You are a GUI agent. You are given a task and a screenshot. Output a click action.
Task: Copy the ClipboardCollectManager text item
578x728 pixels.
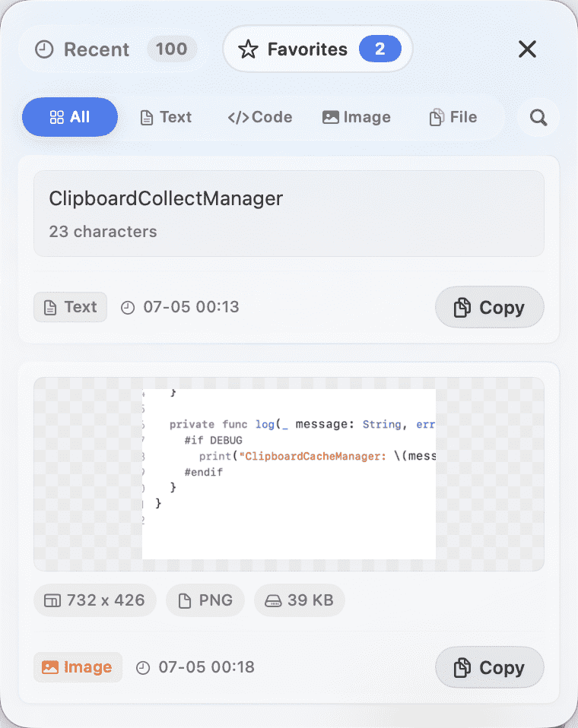pos(489,307)
